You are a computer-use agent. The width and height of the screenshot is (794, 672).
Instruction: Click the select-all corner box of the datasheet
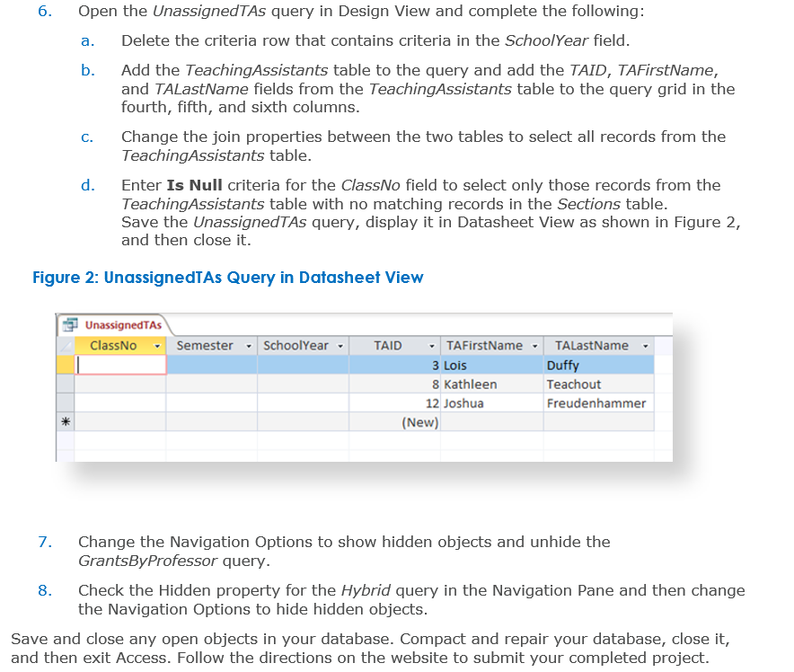coord(66,344)
